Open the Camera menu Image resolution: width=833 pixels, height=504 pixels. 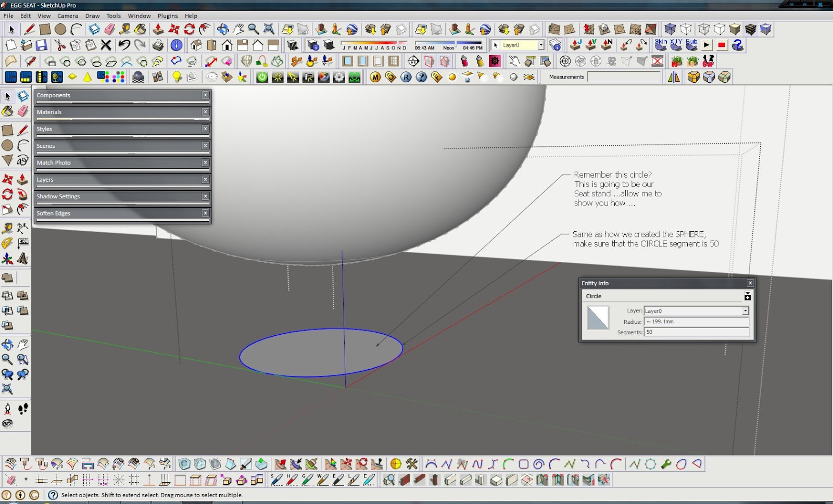coord(68,16)
